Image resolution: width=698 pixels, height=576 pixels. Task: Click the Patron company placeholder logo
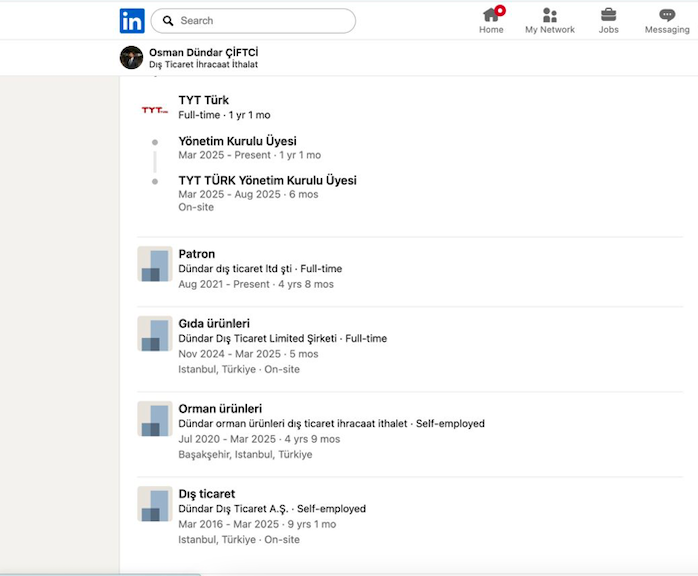click(x=154, y=264)
